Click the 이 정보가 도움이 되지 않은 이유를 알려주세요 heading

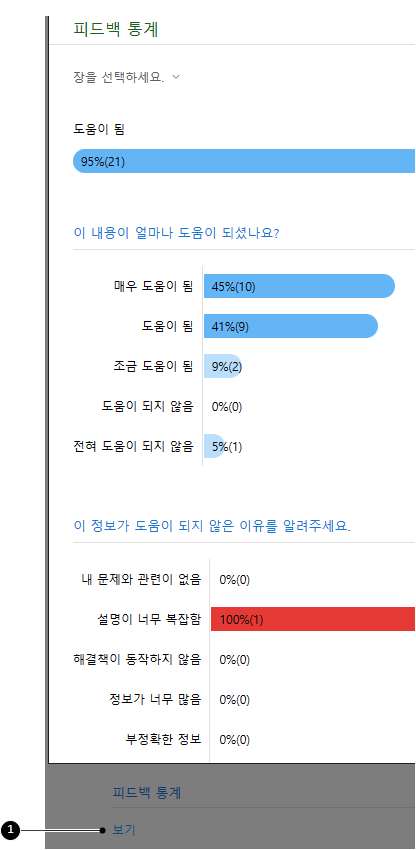pyautogui.click(x=212, y=526)
